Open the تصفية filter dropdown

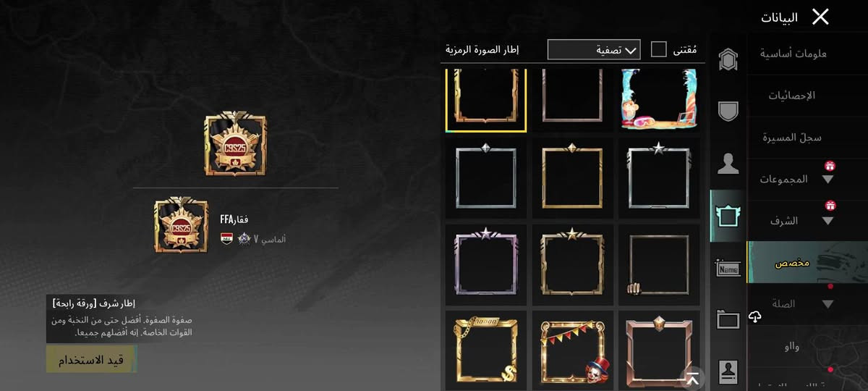point(594,49)
